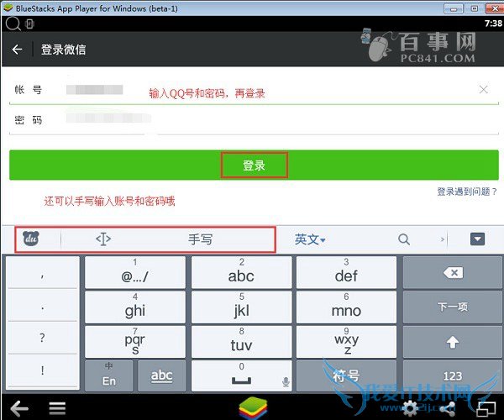Screen dimensions: 504x420
Task: Tap the share icon in bottom bar
Action: (x=447, y=409)
